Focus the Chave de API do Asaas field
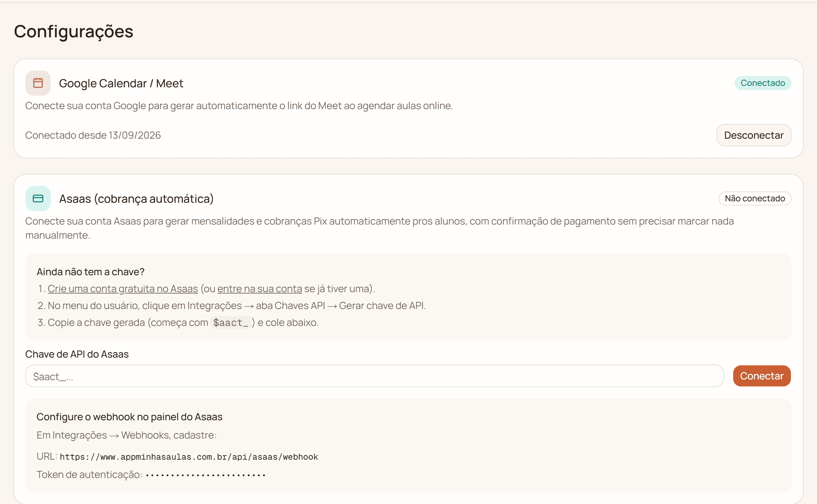This screenshot has width=817, height=504. pos(374,376)
